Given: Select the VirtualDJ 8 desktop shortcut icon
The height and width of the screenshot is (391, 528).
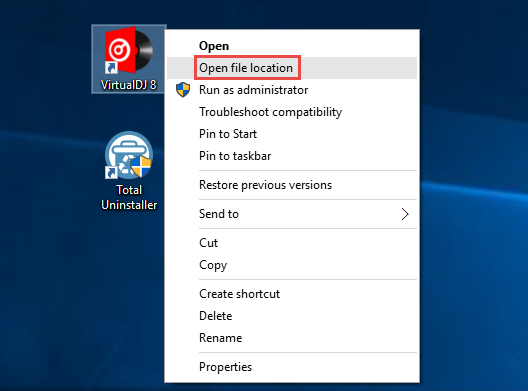Looking at the screenshot, I should pyautogui.click(x=129, y=59).
